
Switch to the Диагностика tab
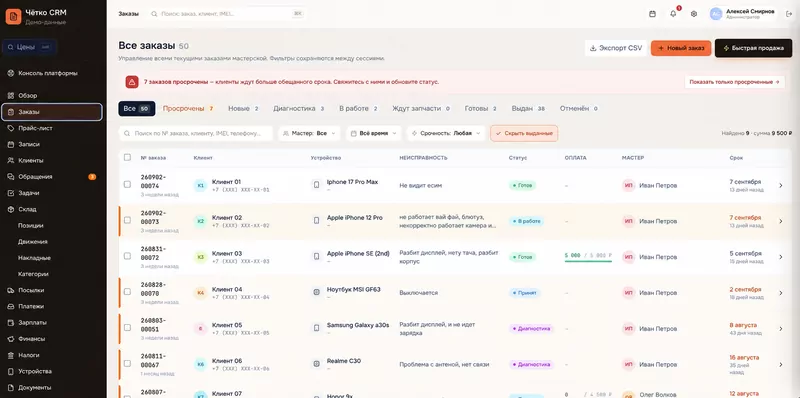pos(298,109)
